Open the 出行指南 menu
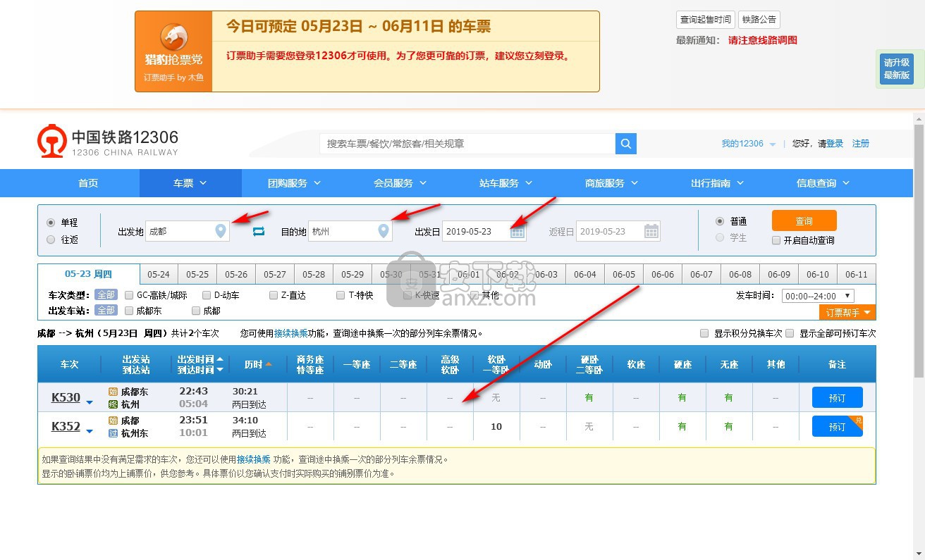This screenshot has height=560, width=925. (717, 183)
